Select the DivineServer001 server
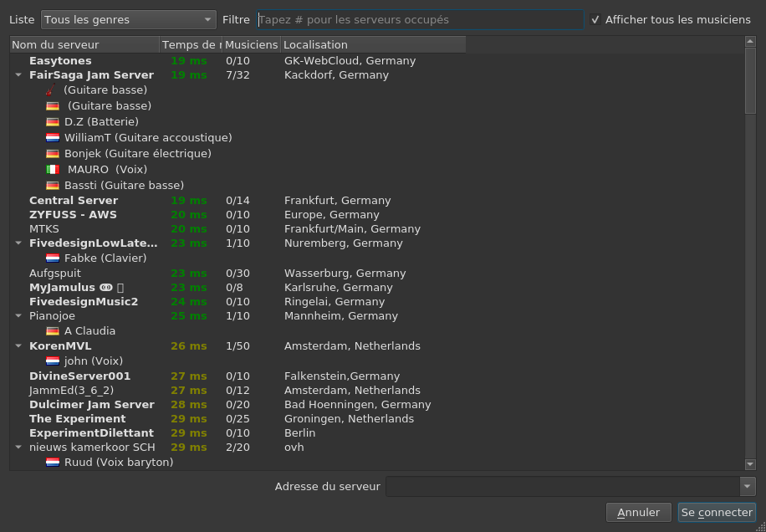Screen dimensions: 766x532 (x=80, y=376)
